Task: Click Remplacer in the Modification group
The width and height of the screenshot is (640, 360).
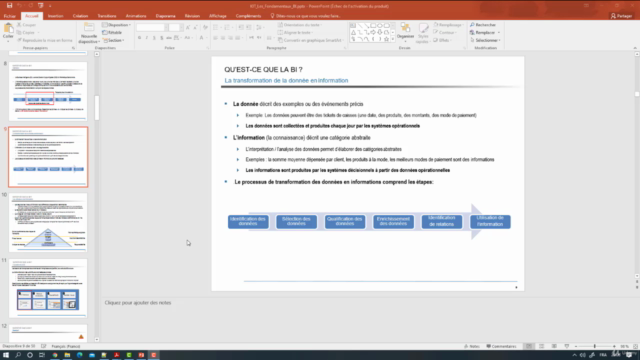Action: click(484, 33)
